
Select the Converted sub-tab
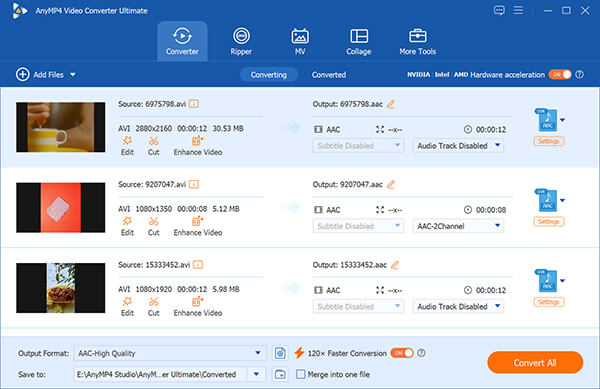pyautogui.click(x=329, y=75)
